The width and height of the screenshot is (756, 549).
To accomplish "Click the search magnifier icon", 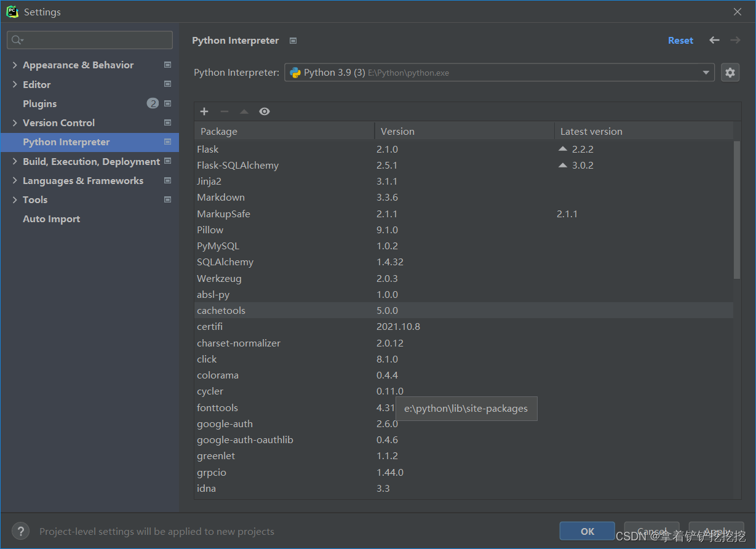I will click(x=17, y=40).
